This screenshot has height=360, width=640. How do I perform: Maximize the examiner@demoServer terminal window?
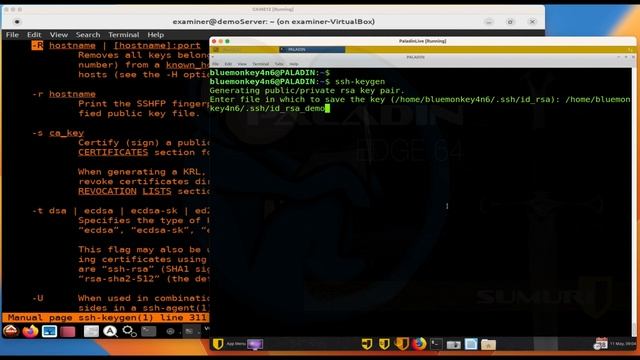[510, 22]
